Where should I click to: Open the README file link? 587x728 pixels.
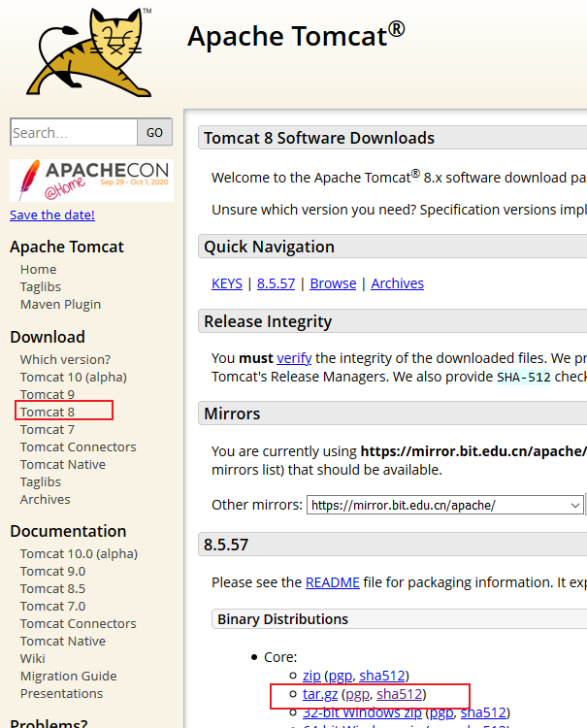tap(332, 582)
